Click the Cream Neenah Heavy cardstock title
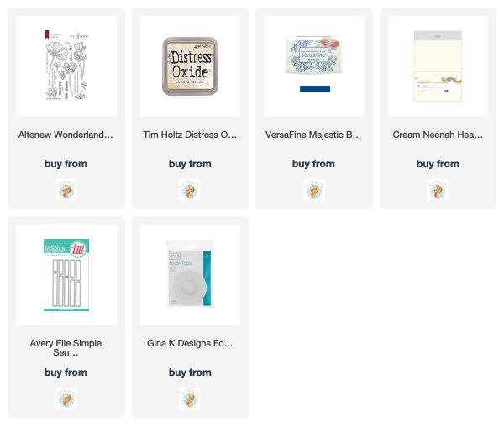The image size is (504, 428). tap(438, 135)
